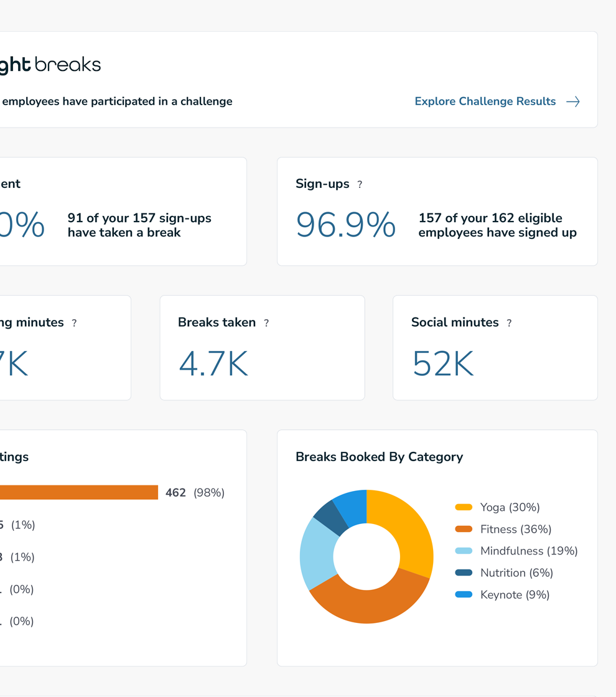This screenshot has width=616, height=697.
Task: Show help tooltip for Breaks taken
Action: [266, 323]
